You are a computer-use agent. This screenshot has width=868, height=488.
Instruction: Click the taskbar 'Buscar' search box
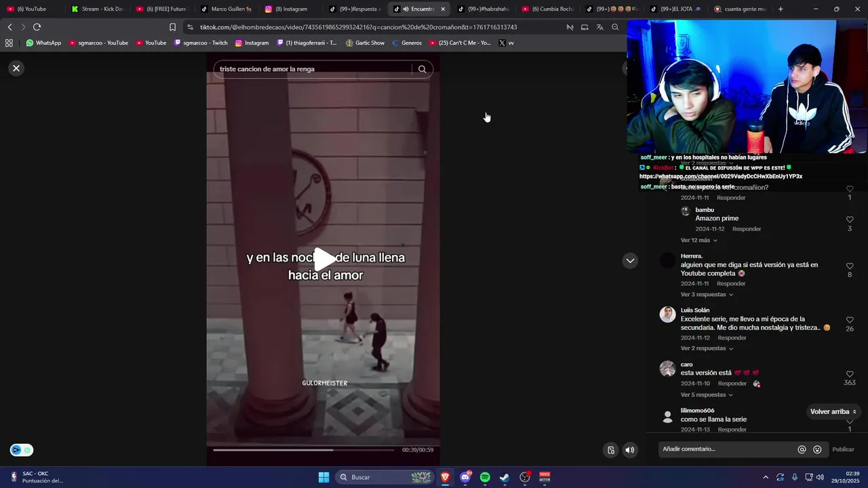(384, 477)
